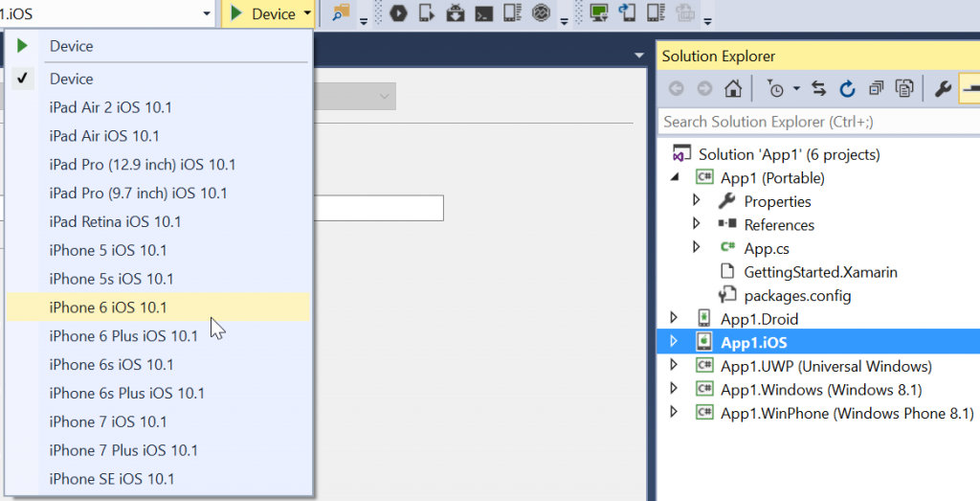Expand the Properties node
Screen dimensions: 980x501
tap(697, 200)
